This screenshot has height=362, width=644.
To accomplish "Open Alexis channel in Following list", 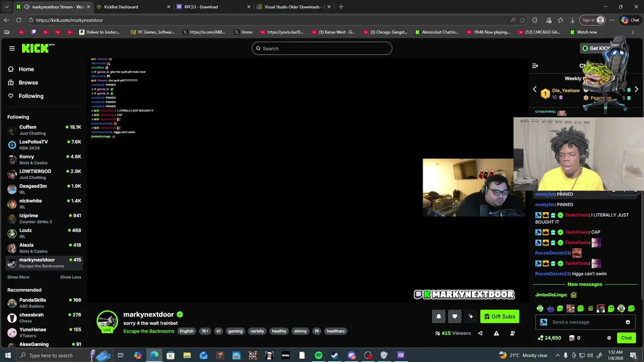I will (44, 248).
